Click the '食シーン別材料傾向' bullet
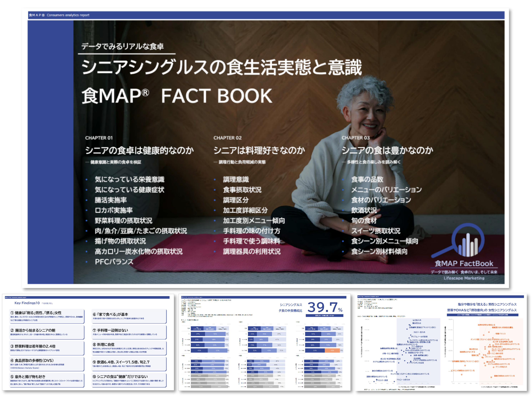This screenshot has height=399, width=532. coord(380,251)
